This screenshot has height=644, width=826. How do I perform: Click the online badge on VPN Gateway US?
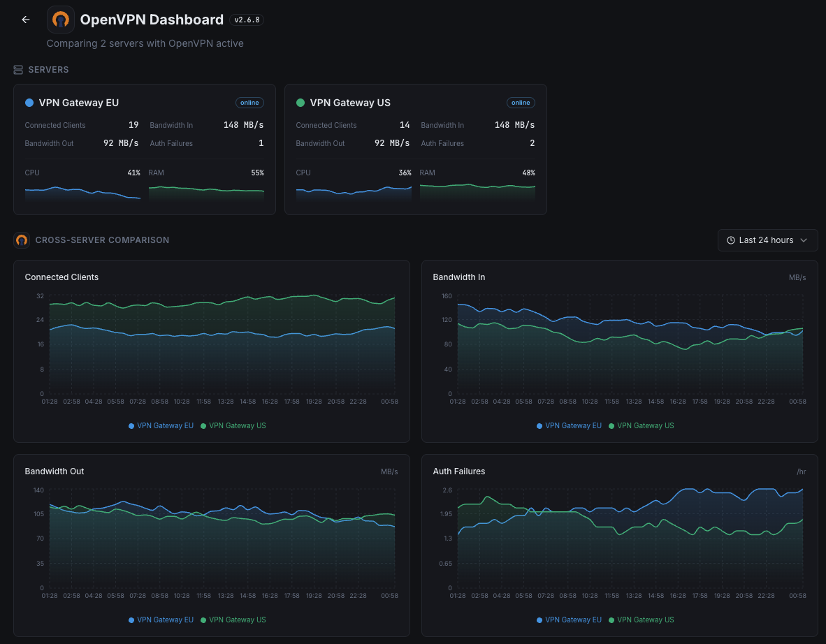click(x=521, y=103)
